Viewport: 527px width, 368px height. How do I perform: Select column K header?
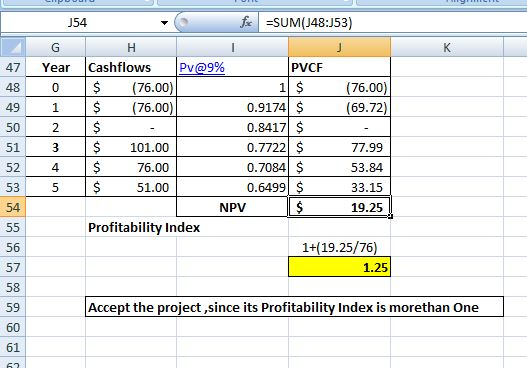tap(447, 47)
